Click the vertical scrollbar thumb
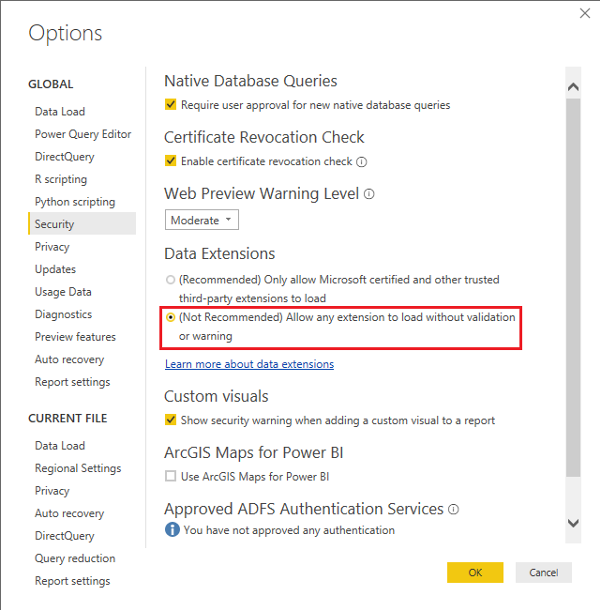Viewport: 600px width, 610px height. (573, 287)
